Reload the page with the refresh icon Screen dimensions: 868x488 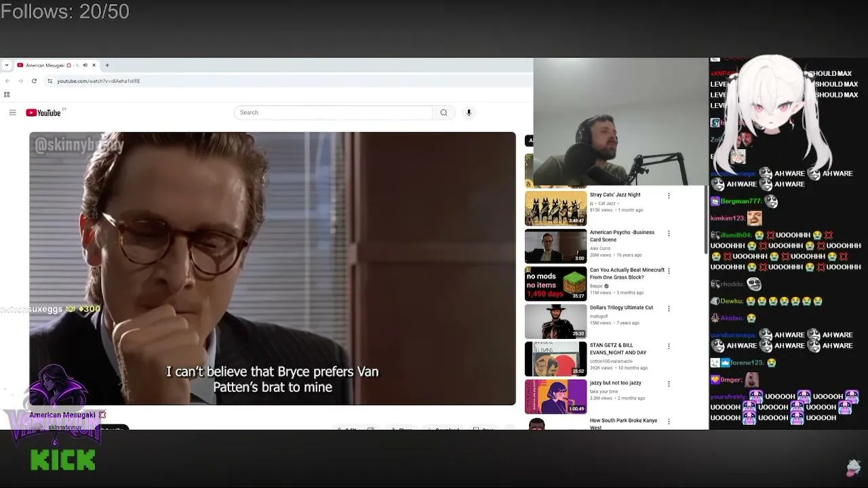(34, 81)
